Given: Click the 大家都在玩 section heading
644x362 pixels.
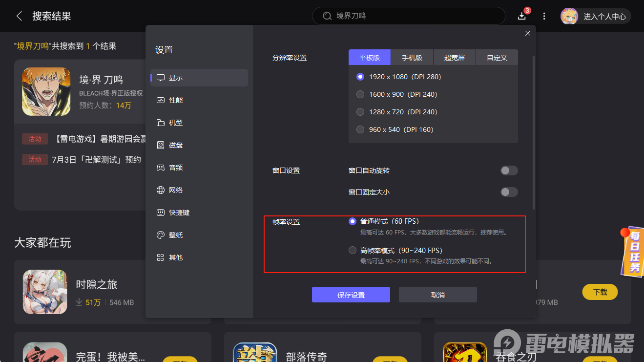Looking at the screenshot, I should coord(43,242).
